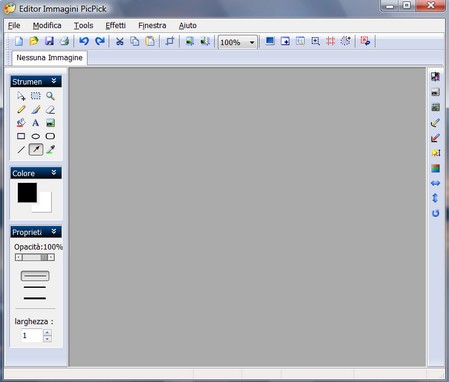Viewport: 449px width, 382px height.
Task: Select the thick line style option
Action: [x=35, y=298]
